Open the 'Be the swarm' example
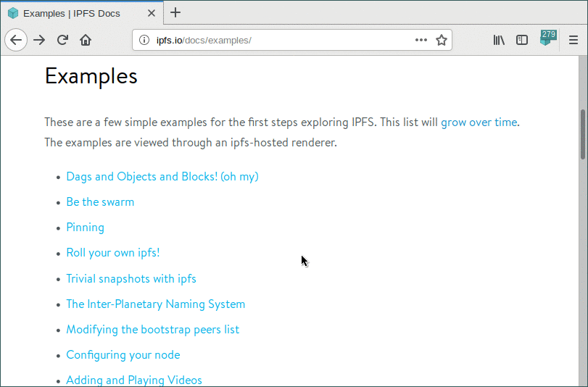The height and width of the screenshot is (387, 588). [100, 201]
